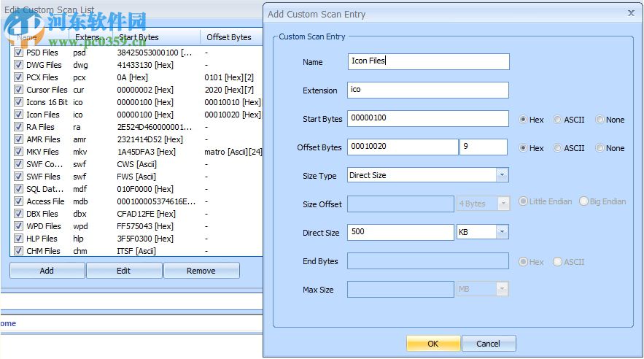Toggle the CHM Files checkbox
The width and height of the screenshot is (644, 359).
pos(18,250)
